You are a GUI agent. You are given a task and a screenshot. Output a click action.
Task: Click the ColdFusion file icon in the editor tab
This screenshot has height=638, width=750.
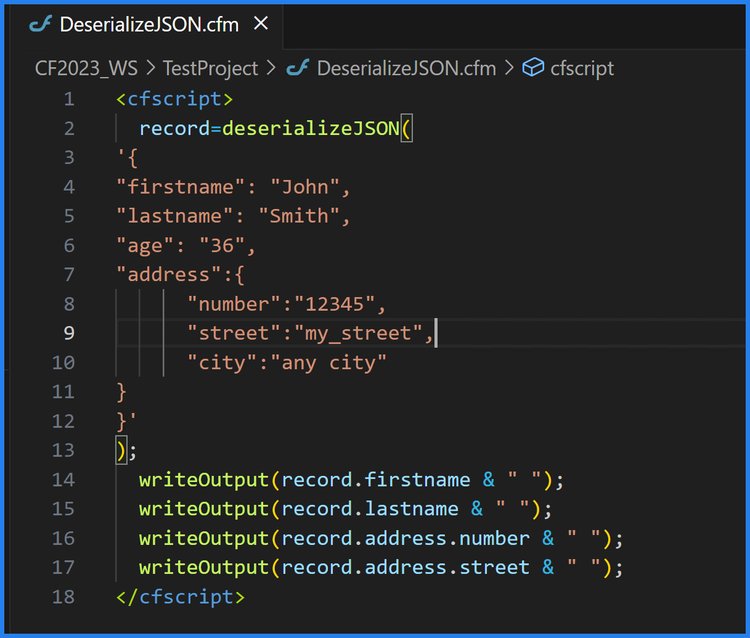click(40, 24)
